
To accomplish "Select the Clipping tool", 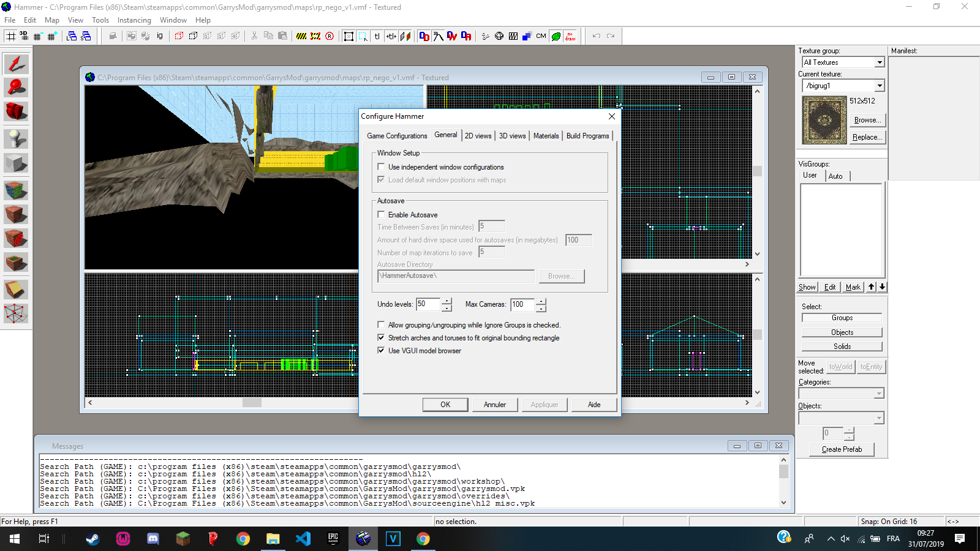I will 16,289.
